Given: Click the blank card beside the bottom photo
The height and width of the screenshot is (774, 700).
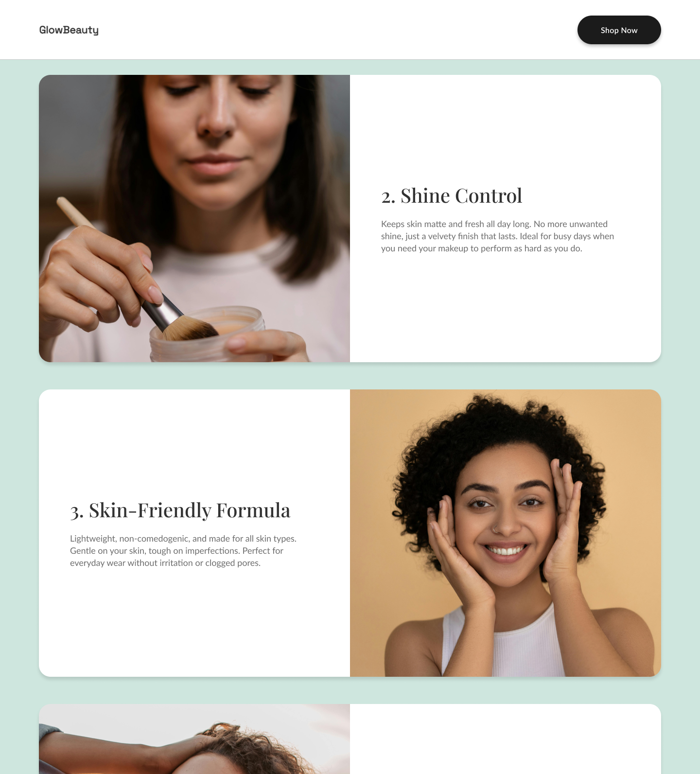Looking at the screenshot, I should [506, 739].
